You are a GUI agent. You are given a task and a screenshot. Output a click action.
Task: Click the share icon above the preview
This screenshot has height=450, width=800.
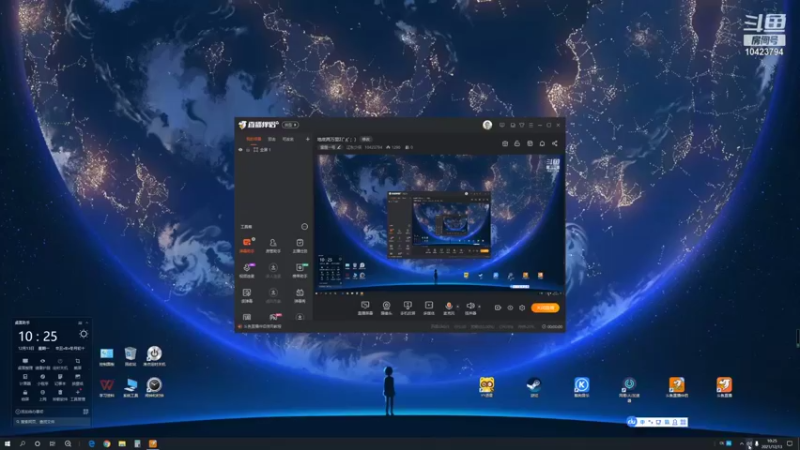click(x=555, y=144)
